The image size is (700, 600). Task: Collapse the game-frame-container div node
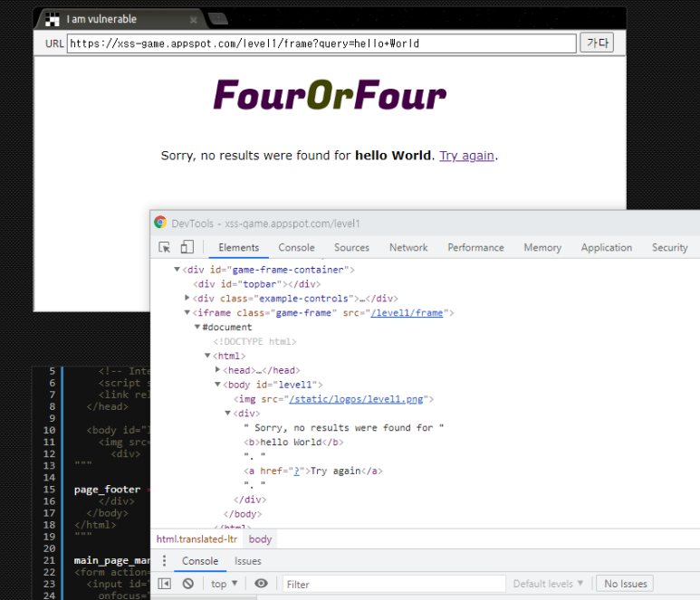tap(177, 270)
